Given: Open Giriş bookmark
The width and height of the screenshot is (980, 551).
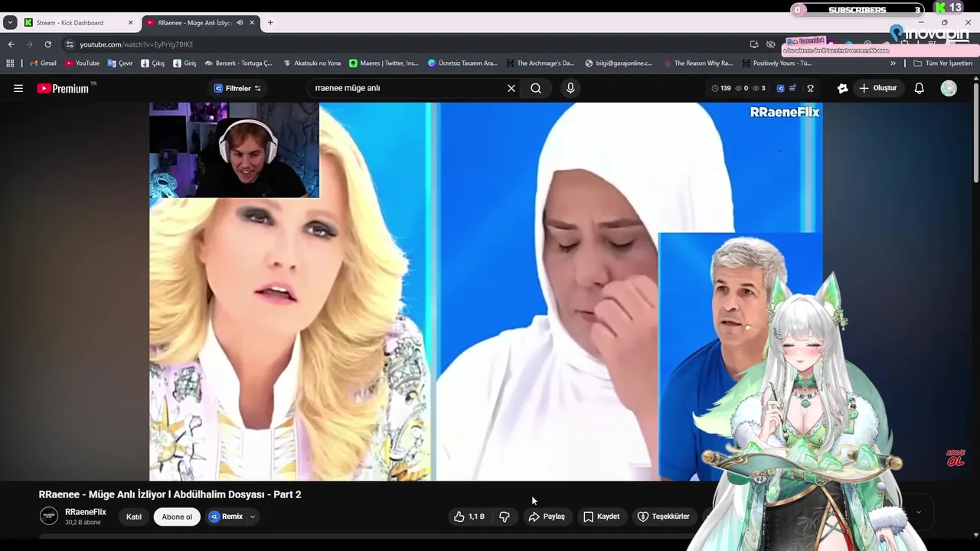Looking at the screenshot, I should (x=185, y=64).
